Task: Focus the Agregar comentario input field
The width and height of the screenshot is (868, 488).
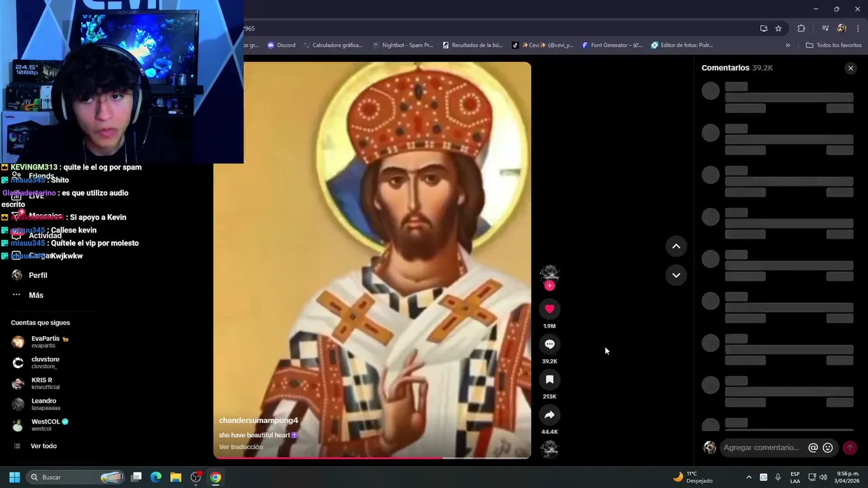Action: tap(762, 448)
